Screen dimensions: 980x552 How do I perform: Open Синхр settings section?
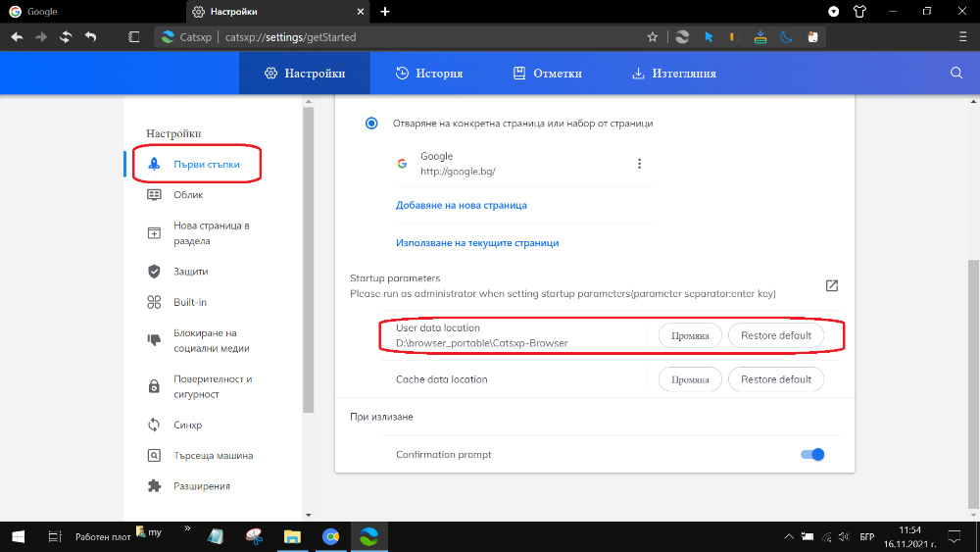point(187,425)
